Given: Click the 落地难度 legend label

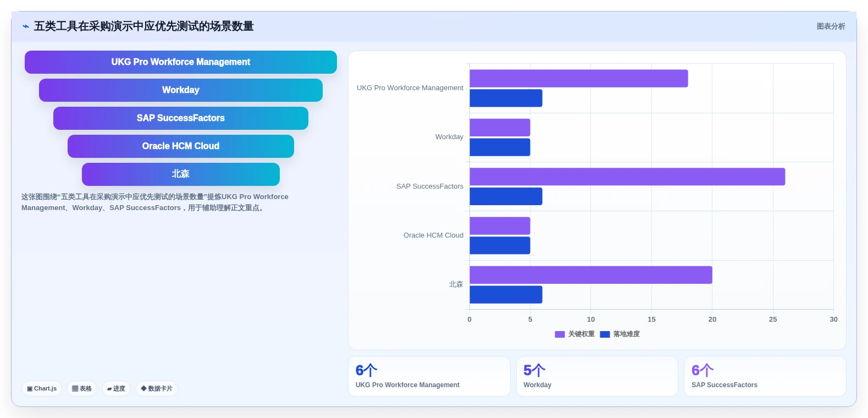Looking at the screenshot, I should click(x=627, y=334).
